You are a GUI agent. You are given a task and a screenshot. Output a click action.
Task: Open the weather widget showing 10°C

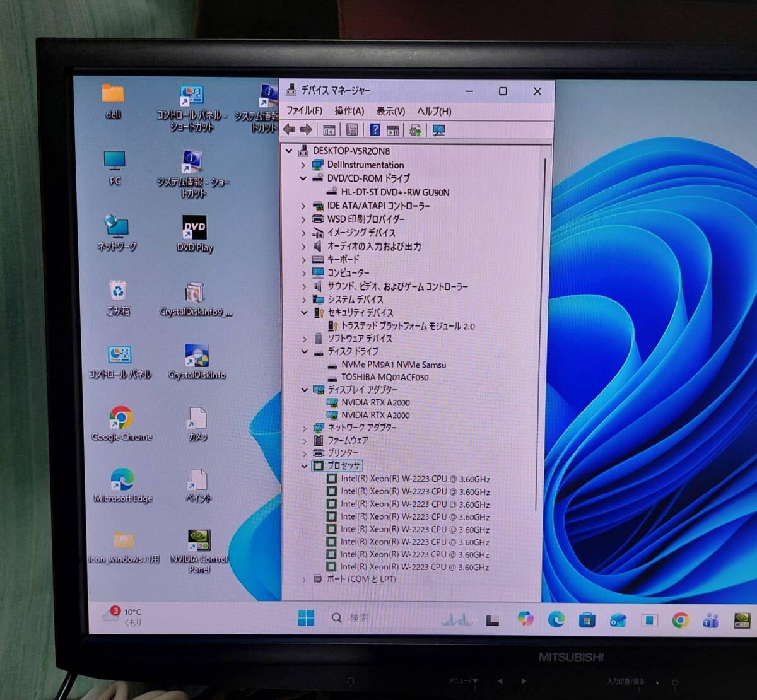[x=123, y=616]
